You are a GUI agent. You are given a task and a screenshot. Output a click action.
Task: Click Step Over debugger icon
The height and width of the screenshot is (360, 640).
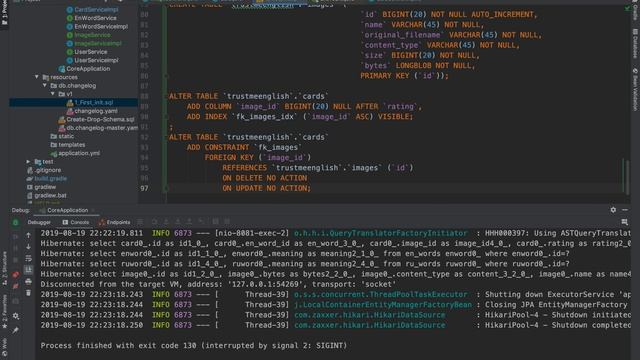[x=154, y=222]
